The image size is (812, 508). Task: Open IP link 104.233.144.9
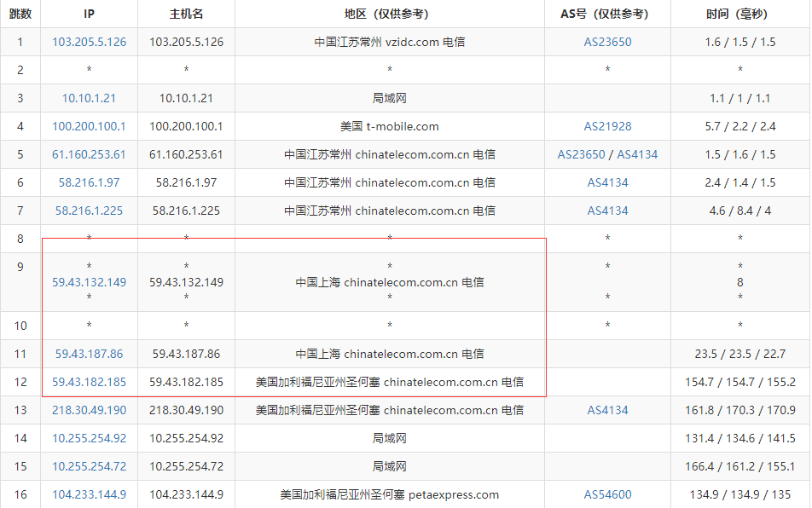[x=89, y=494]
